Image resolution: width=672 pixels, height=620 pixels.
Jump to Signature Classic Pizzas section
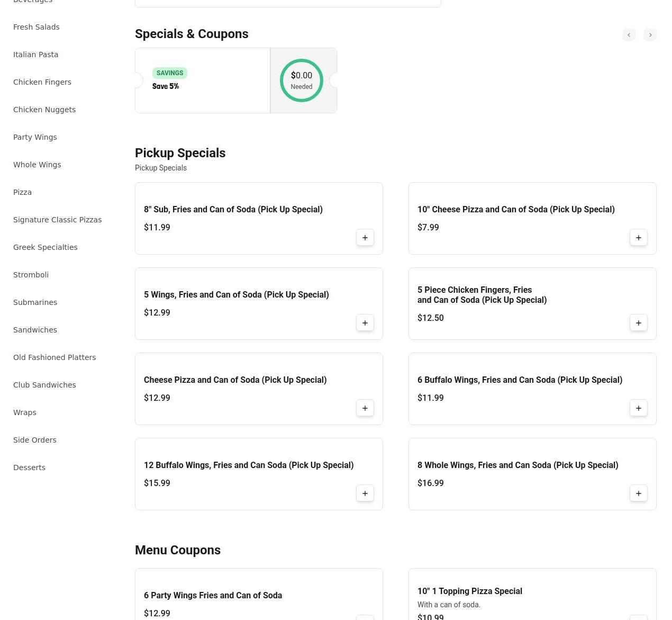57,220
